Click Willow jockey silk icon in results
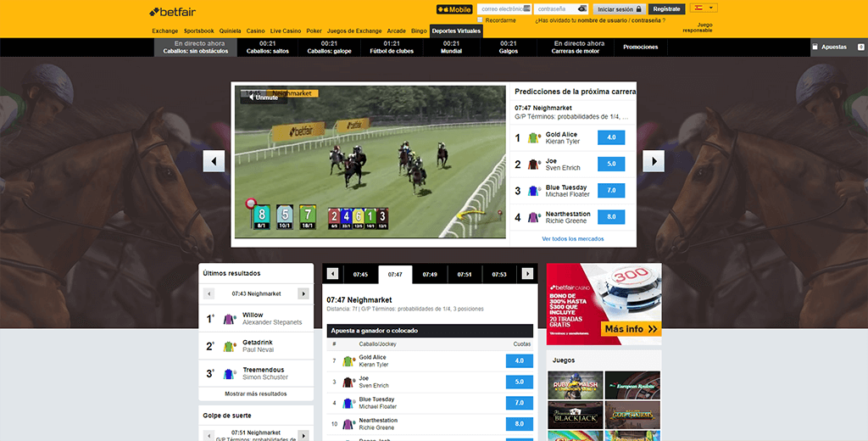 click(x=229, y=319)
